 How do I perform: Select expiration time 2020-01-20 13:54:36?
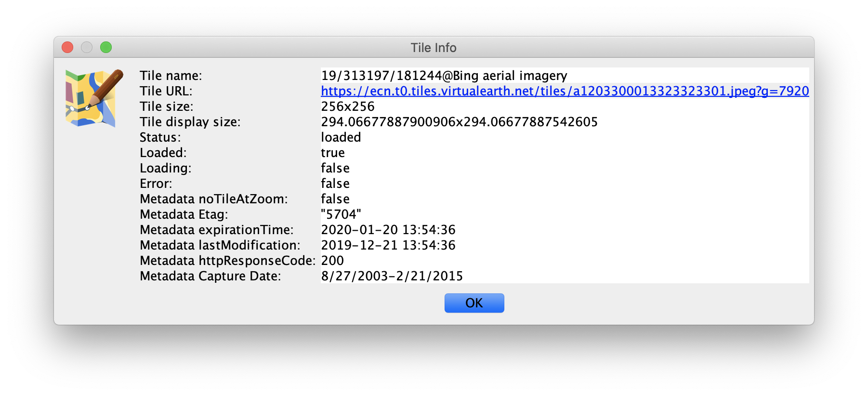tap(388, 230)
